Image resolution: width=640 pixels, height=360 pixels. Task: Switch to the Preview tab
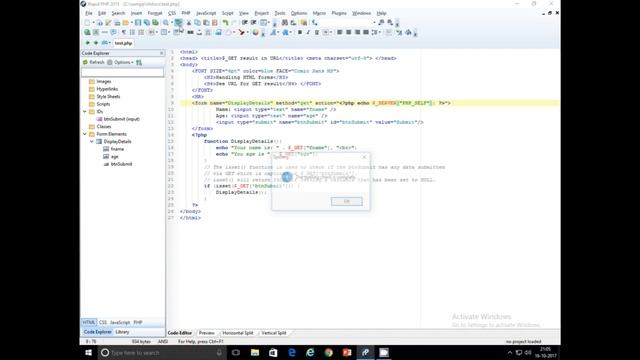pyautogui.click(x=207, y=333)
